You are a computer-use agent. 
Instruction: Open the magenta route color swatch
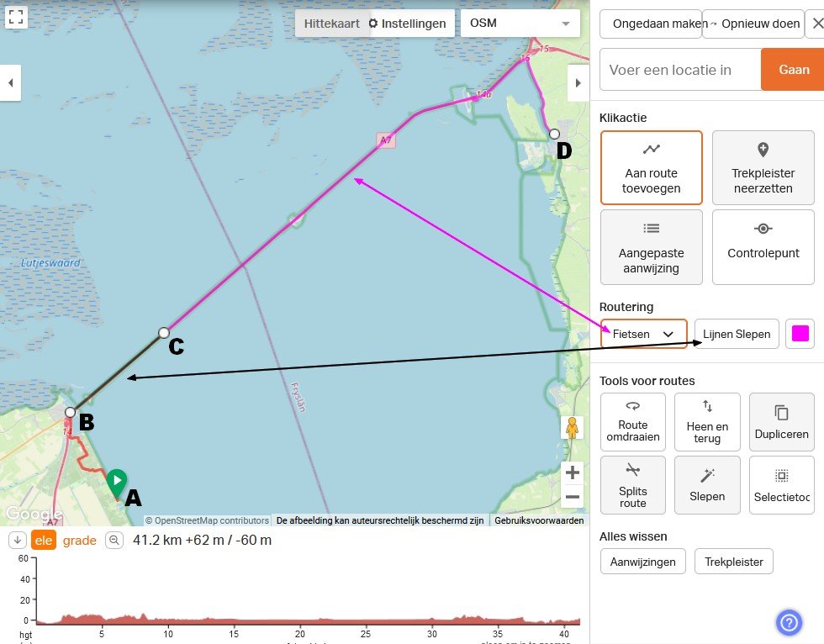(800, 334)
